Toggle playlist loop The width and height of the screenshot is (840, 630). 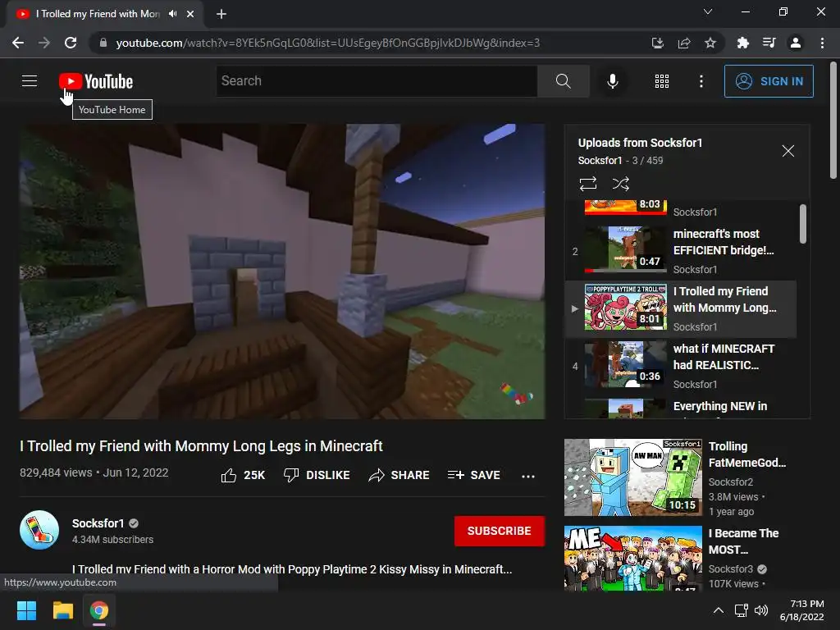coord(587,184)
